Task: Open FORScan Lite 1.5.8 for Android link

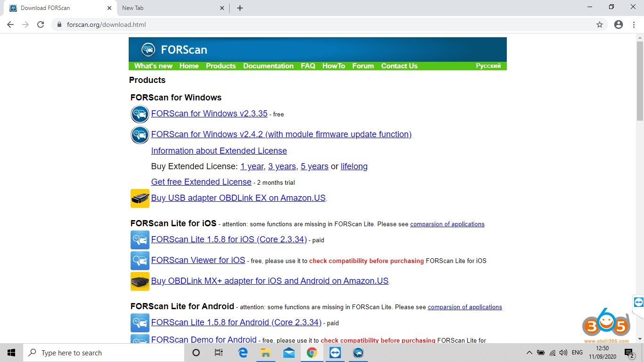Action: click(236, 322)
